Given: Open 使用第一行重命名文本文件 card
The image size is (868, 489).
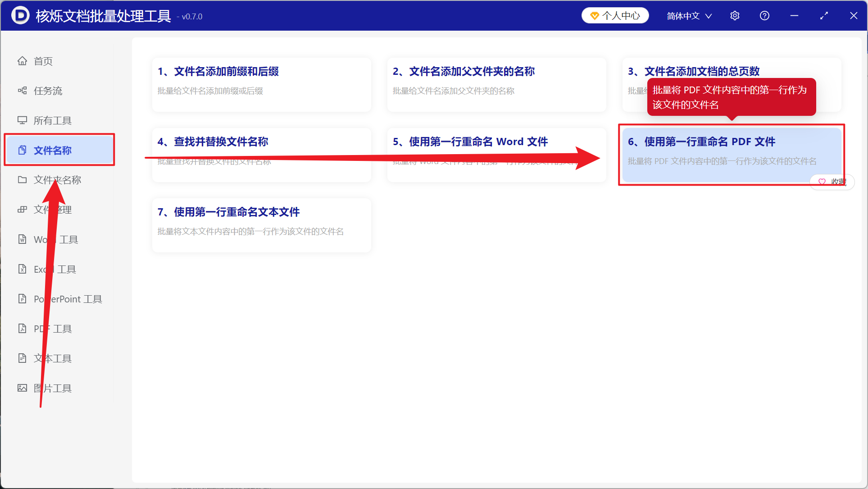Looking at the screenshot, I should click(262, 225).
